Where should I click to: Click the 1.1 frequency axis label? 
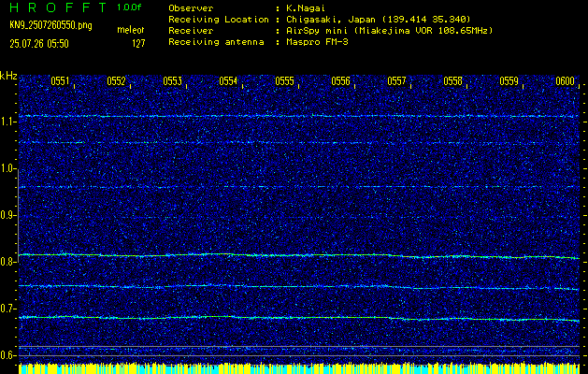point(7,122)
